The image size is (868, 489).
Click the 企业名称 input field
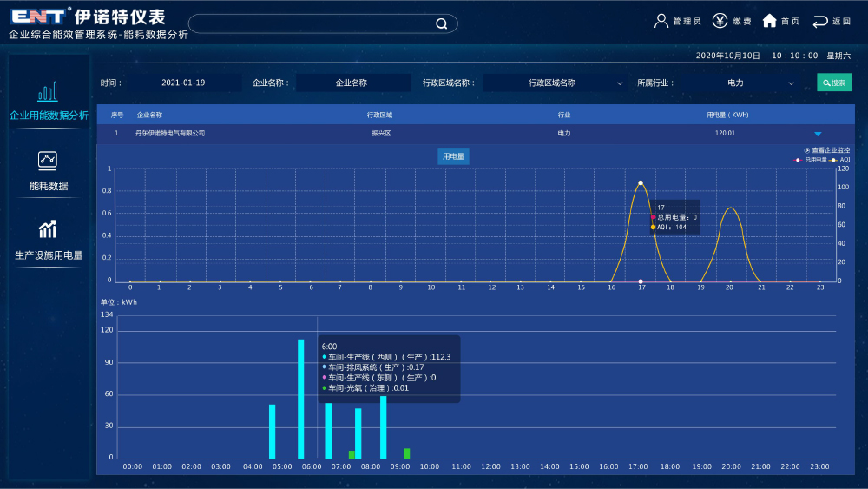tap(352, 83)
